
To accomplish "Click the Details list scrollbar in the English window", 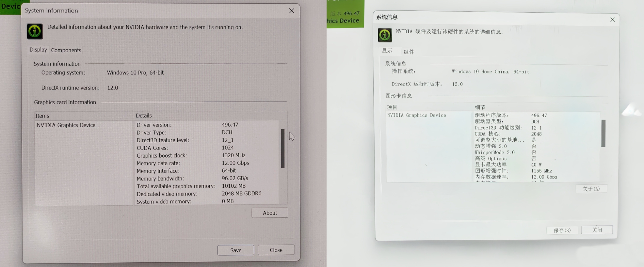I will tap(283, 149).
